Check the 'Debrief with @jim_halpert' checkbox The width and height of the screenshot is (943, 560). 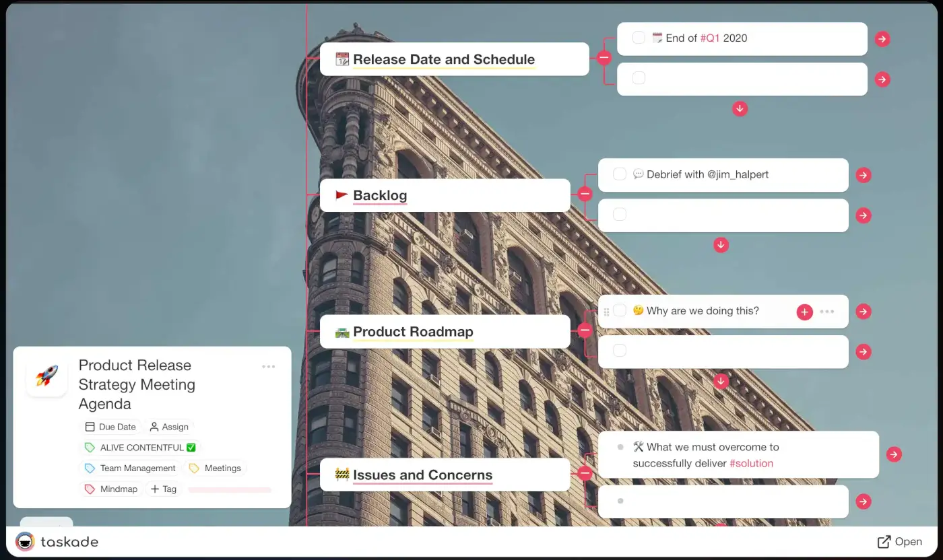620,174
